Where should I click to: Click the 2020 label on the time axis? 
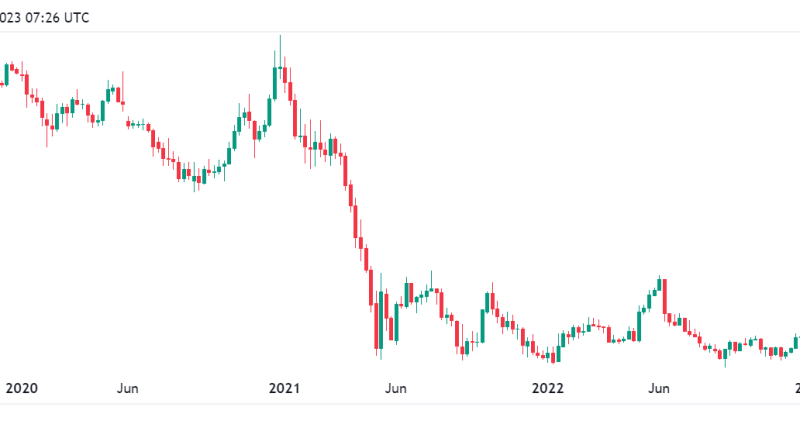coord(21,388)
